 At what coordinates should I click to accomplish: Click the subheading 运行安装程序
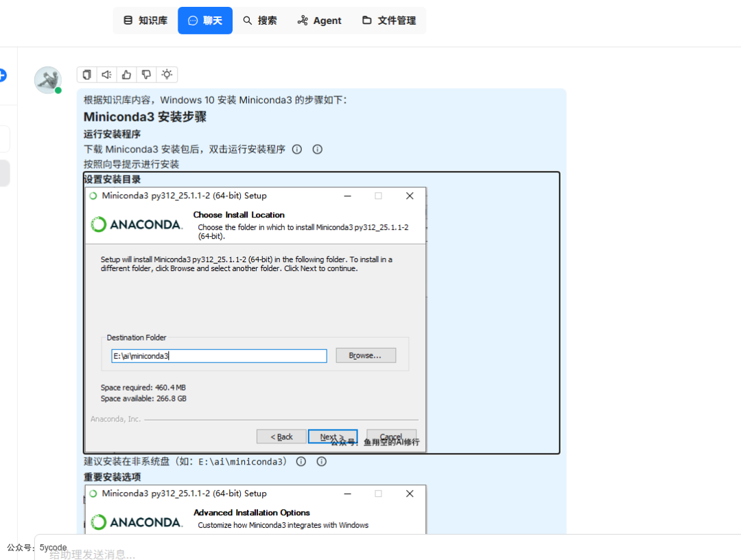click(112, 135)
